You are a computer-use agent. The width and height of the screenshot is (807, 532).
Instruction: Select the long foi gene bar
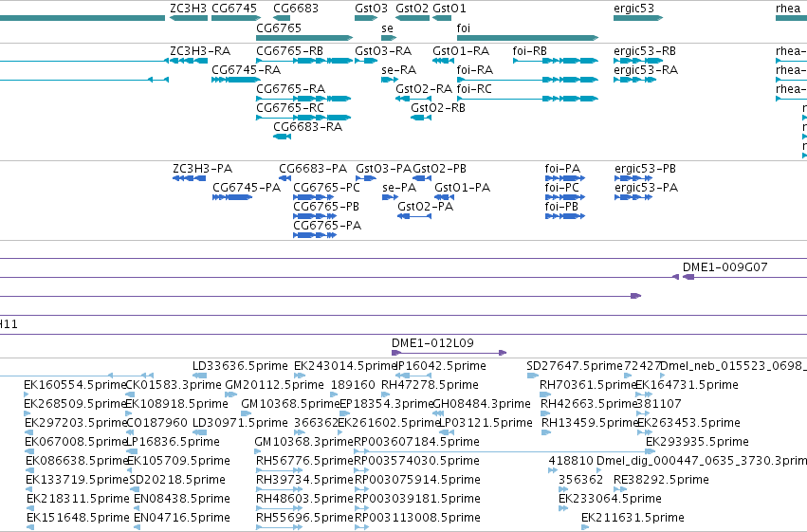click(x=527, y=38)
